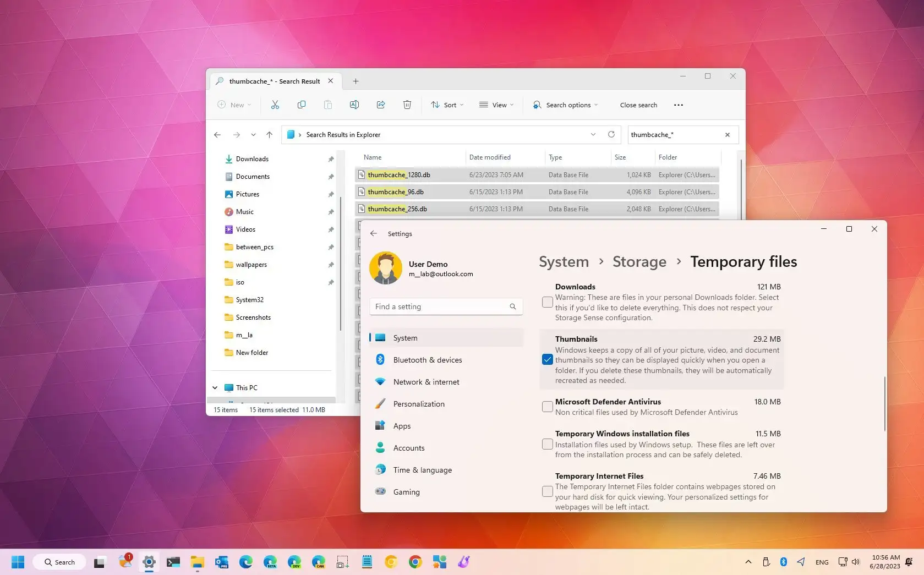Check Temporary Internet Files checkbox

[x=548, y=491]
